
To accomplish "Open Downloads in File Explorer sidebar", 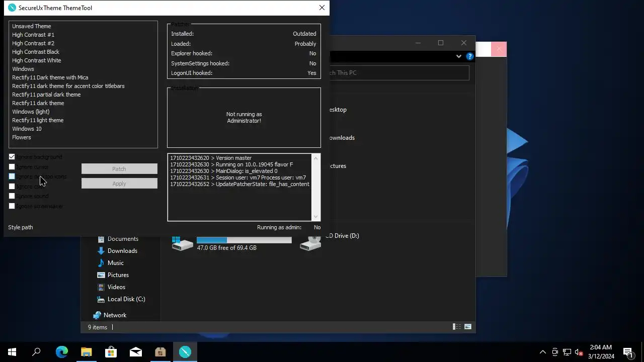I will point(122,251).
